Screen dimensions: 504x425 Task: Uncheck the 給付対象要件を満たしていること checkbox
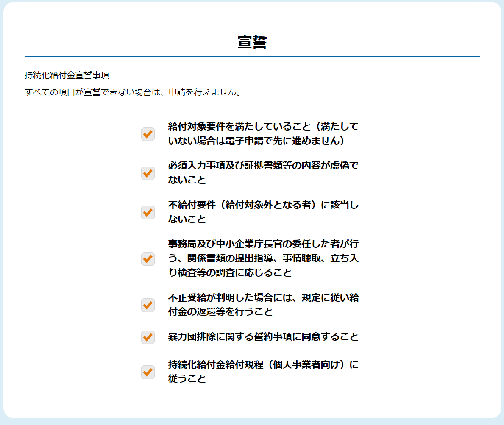coord(148,134)
